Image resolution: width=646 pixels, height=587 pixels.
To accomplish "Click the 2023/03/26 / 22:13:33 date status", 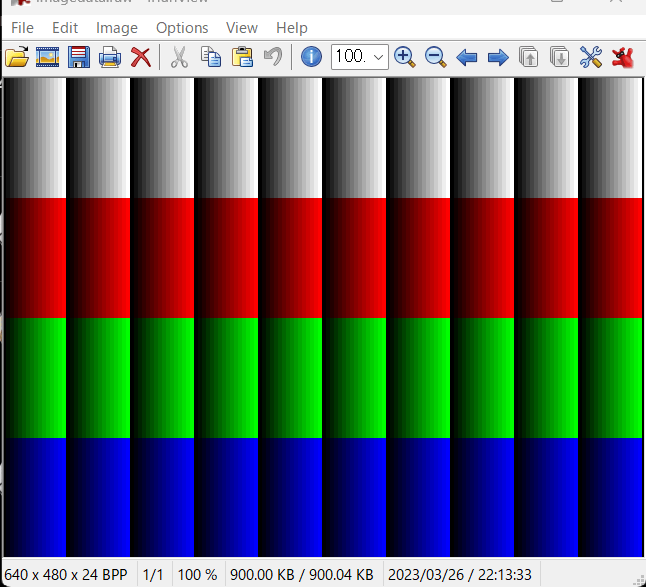I will pos(460,574).
